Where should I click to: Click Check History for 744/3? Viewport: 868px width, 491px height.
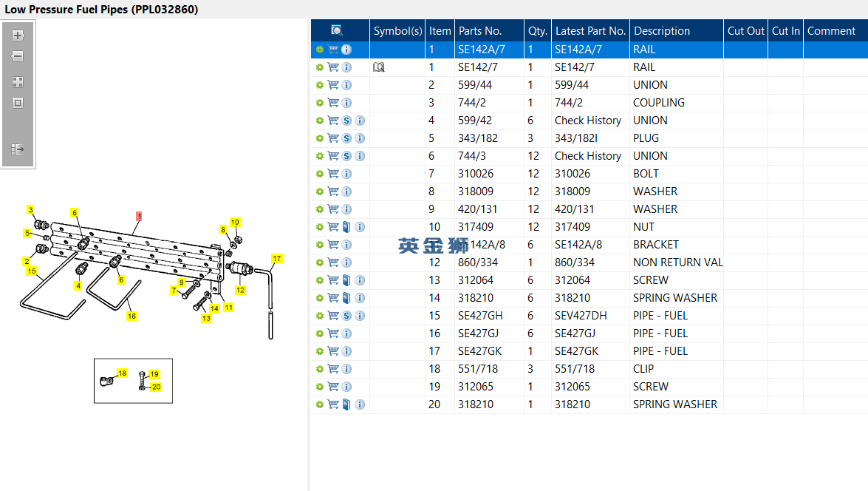pyautogui.click(x=588, y=156)
